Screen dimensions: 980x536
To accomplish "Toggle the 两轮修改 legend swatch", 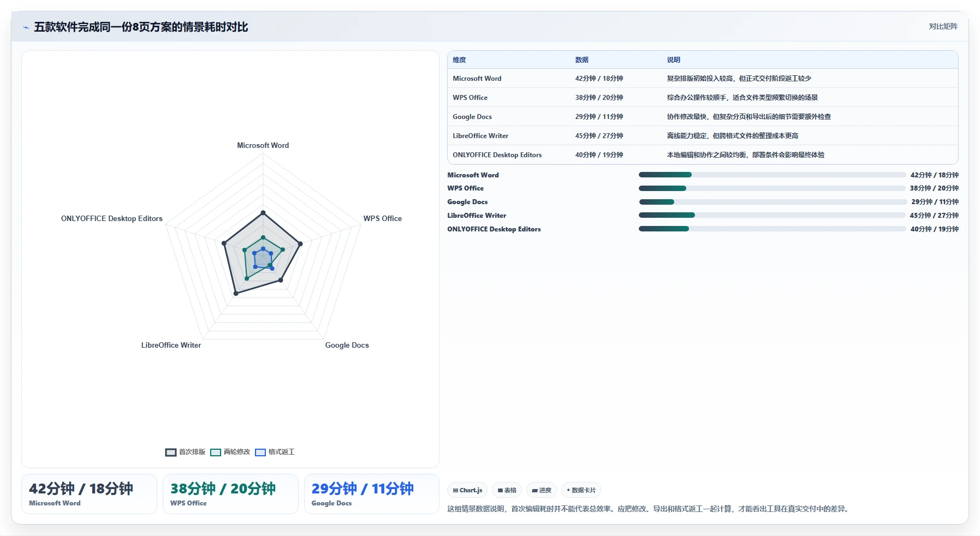I will [x=216, y=452].
